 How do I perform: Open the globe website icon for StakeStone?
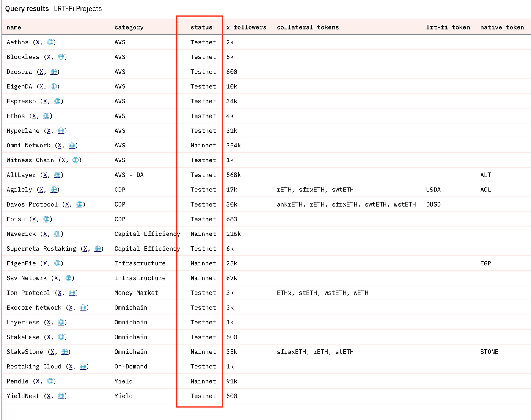pyautogui.click(x=65, y=352)
